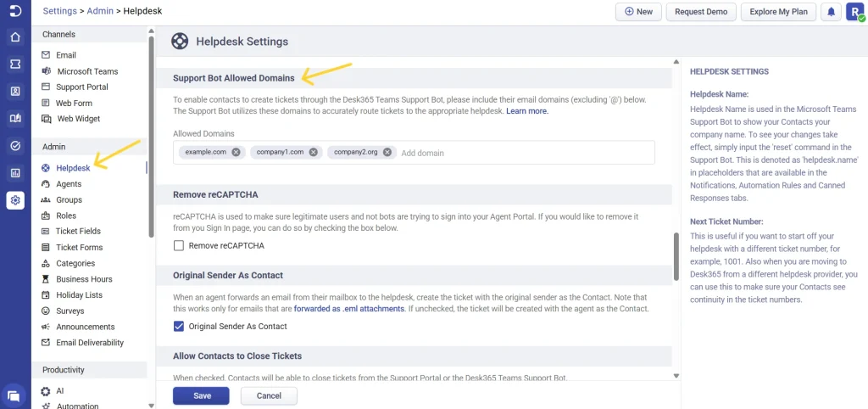This screenshot has height=409, width=868.
Task: Click the Desk365 logo icon
Action: (x=15, y=10)
